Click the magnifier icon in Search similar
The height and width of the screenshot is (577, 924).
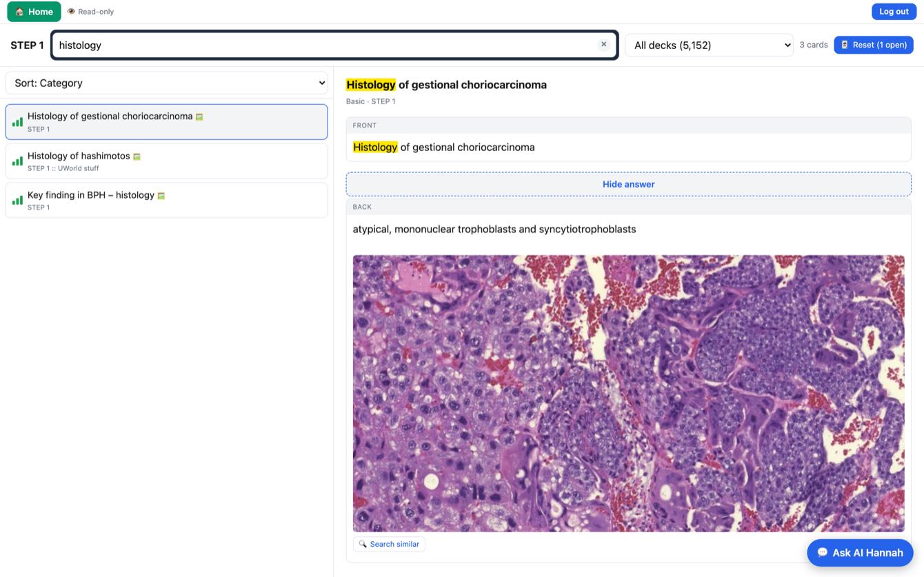point(363,544)
